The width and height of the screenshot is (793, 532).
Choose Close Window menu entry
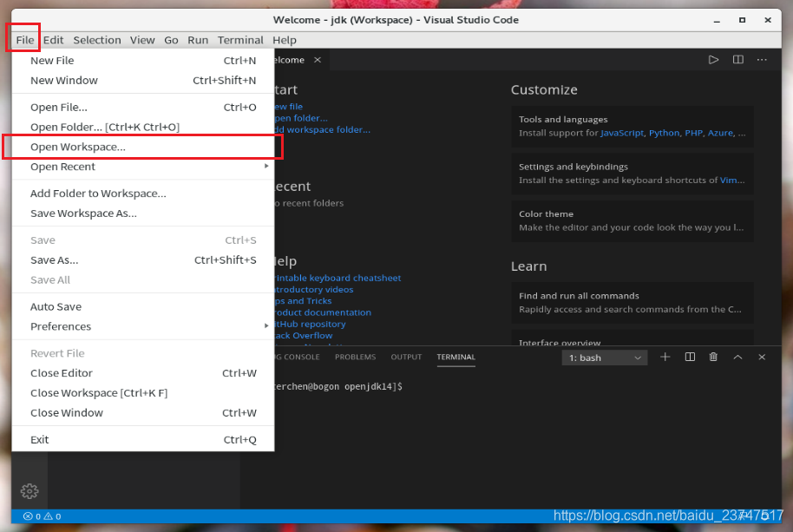(x=143, y=412)
